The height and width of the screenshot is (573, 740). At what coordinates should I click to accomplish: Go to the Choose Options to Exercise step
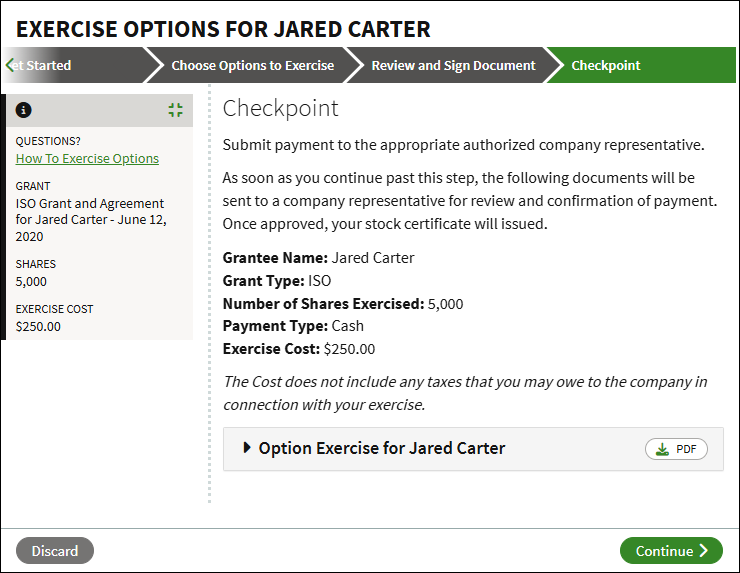coord(252,65)
